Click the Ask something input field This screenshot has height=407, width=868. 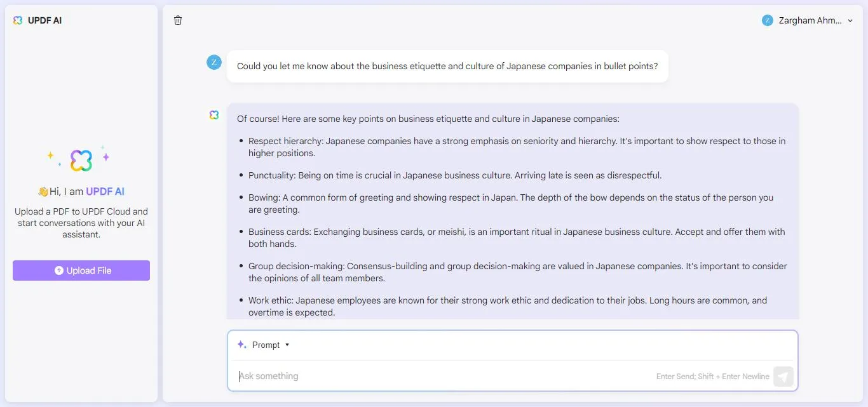(445, 376)
